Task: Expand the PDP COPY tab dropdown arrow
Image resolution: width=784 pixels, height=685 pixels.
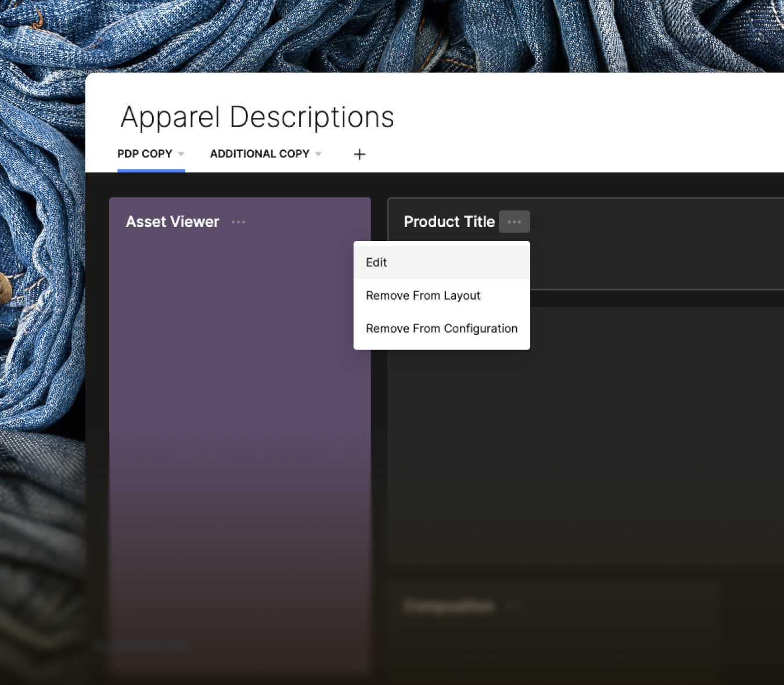Action: (x=181, y=154)
